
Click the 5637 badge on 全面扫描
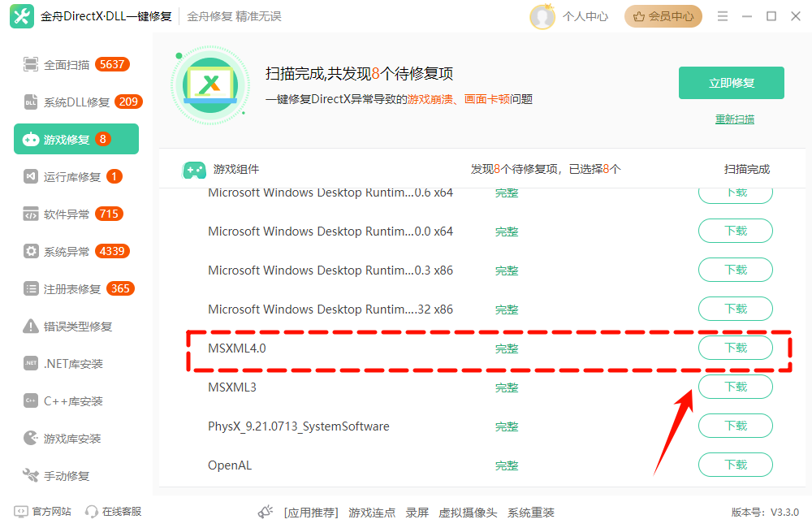coord(112,64)
